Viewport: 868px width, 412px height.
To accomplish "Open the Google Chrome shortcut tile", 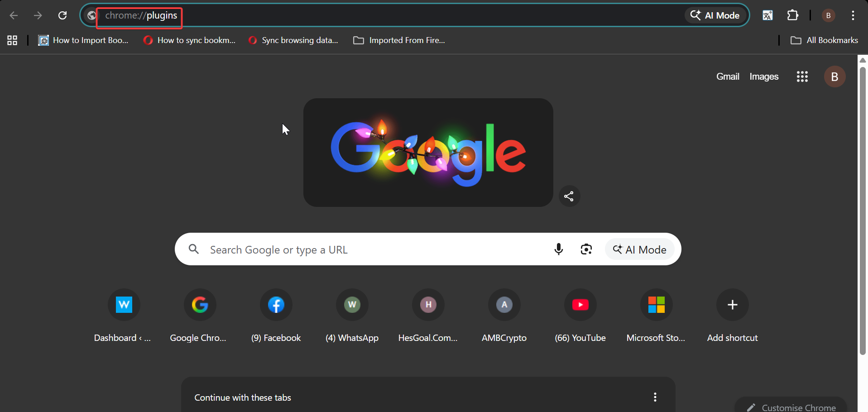I will [x=200, y=316].
